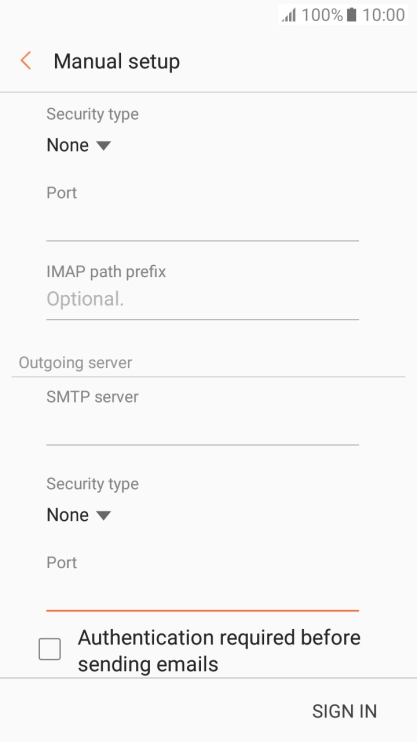Viewport: 417px width, 742px height.
Task: Tap the IMAP path prefix label
Action: click(106, 272)
